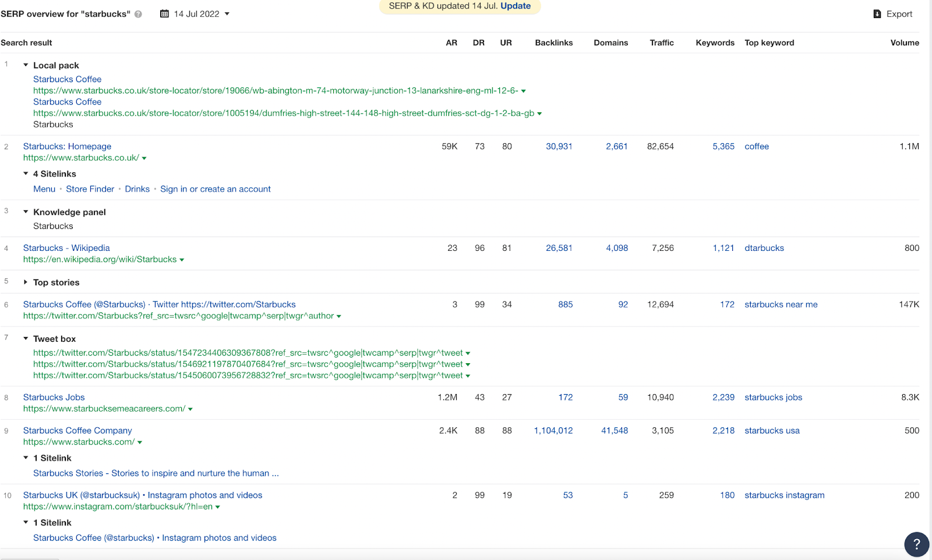Expand the Top stories section
The height and width of the screenshot is (560, 932).
click(x=26, y=282)
